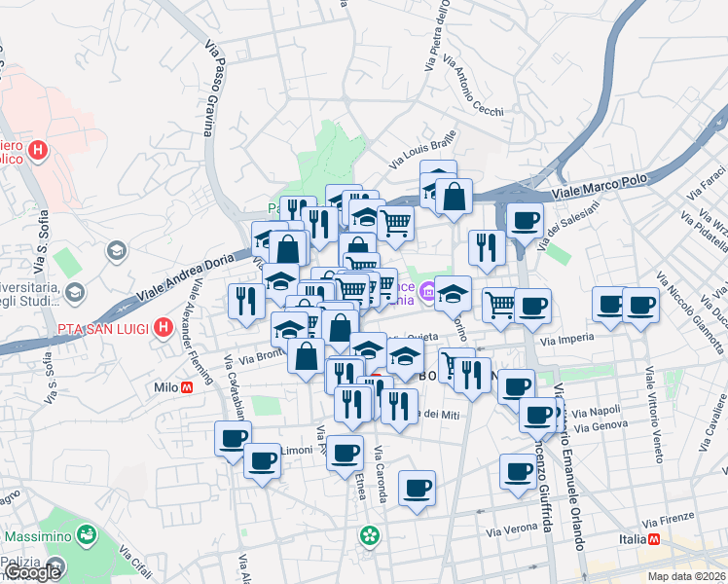The height and width of the screenshot is (584, 728).
Task: Click the 'Map data ©2026' attribution
Action: (x=686, y=576)
